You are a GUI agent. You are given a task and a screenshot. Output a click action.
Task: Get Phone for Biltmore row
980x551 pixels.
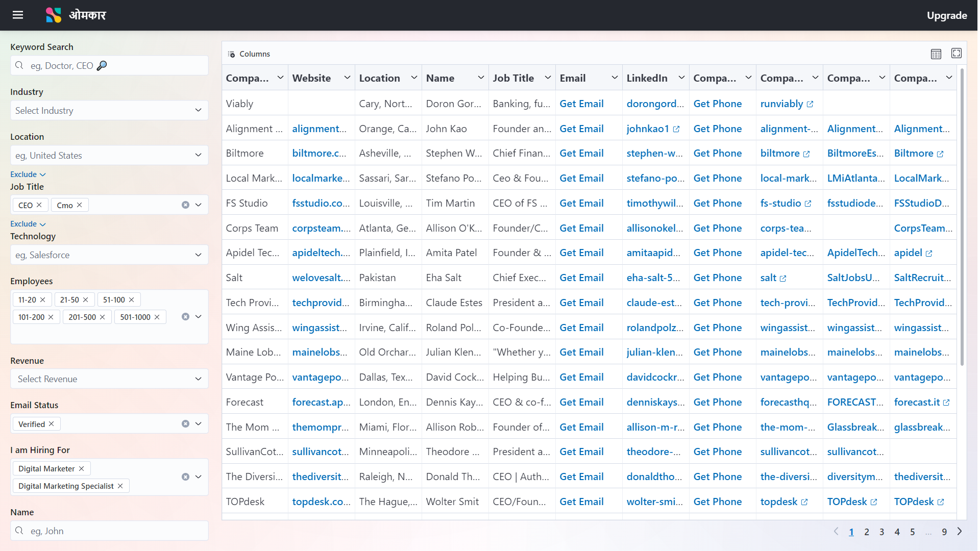pyautogui.click(x=717, y=154)
